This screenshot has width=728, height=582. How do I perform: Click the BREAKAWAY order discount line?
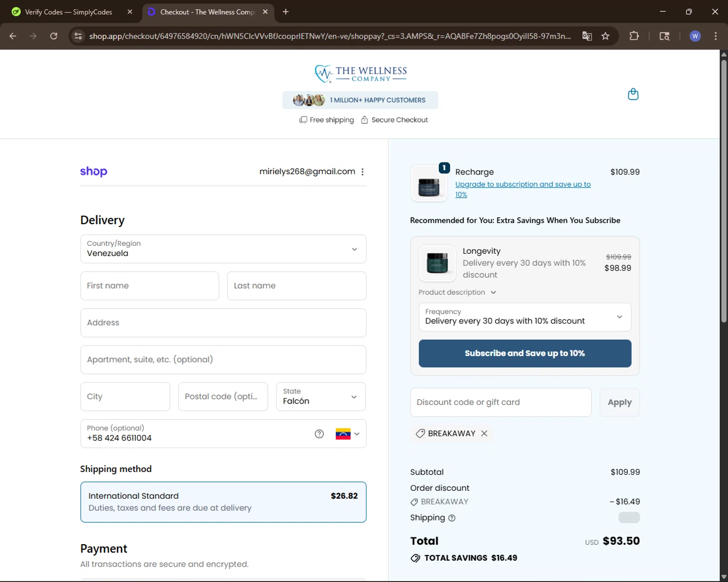pyautogui.click(x=525, y=502)
